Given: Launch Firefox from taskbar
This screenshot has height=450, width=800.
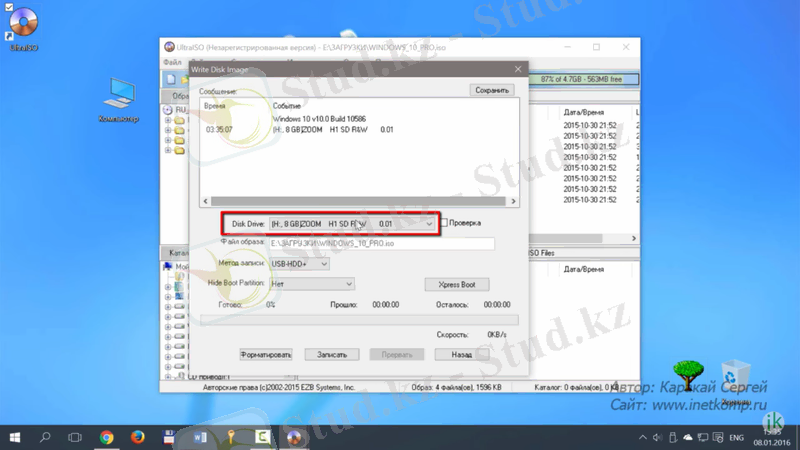Looking at the screenshot, I should pyautogui.click(x=137, y=437).
